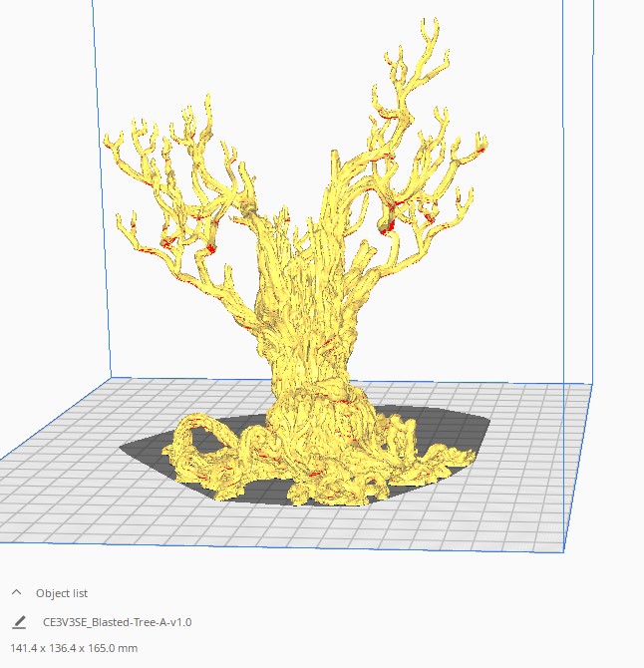Click the Object list label
The height and width of the screenshot is (668, 644).
62,593
